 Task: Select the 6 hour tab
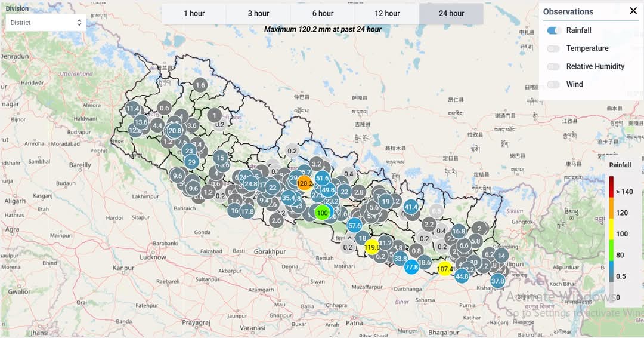[x=323, y=13]
